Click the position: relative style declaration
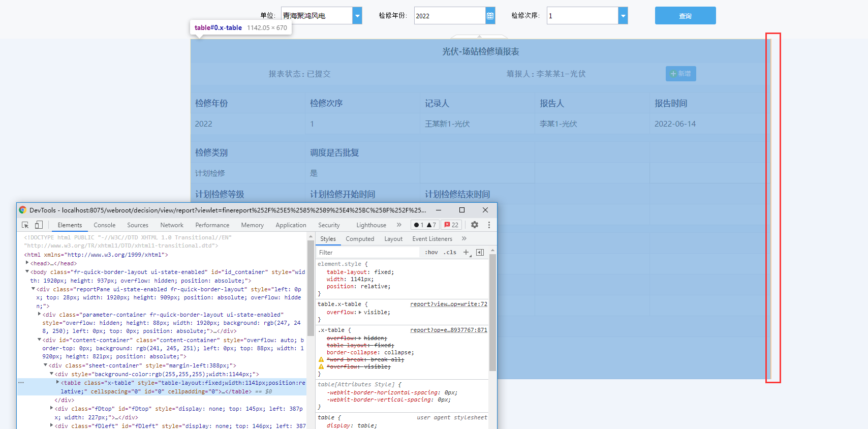The image size is (868, 429). 359,286
